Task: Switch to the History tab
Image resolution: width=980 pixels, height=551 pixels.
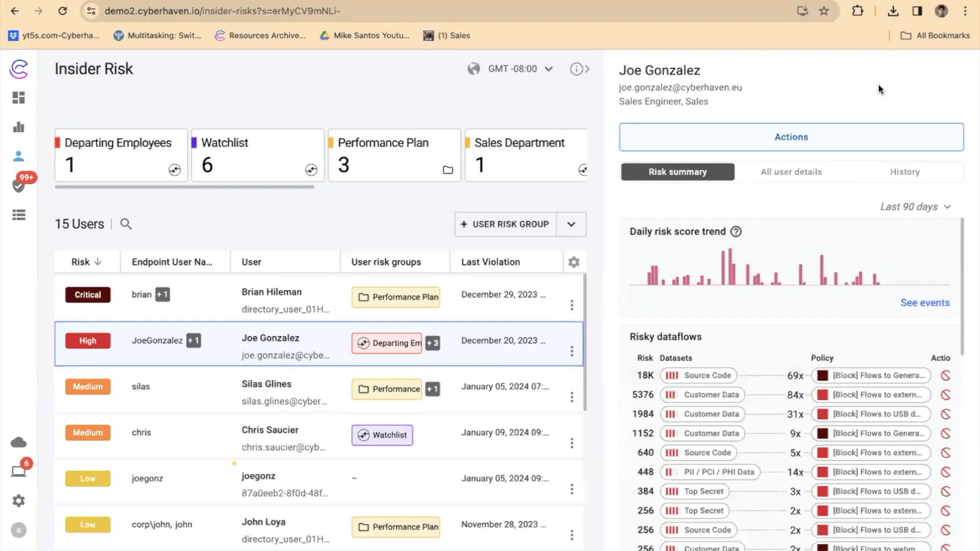Action: (904, 172)
